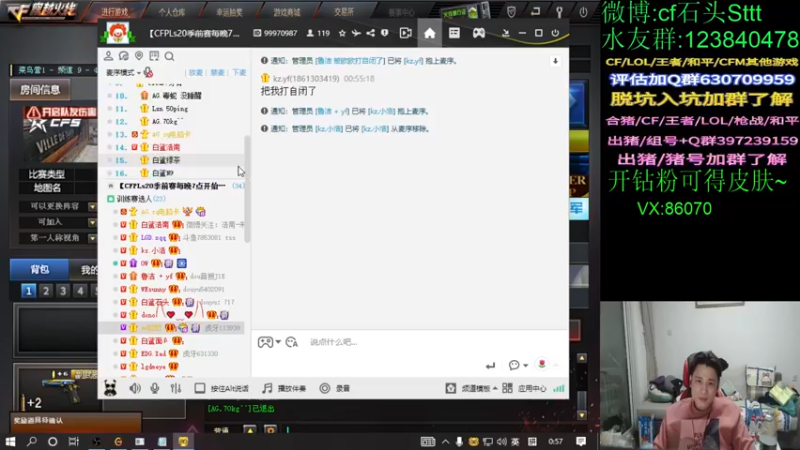Click the shield report icon in header

click(x=385, y=33)
